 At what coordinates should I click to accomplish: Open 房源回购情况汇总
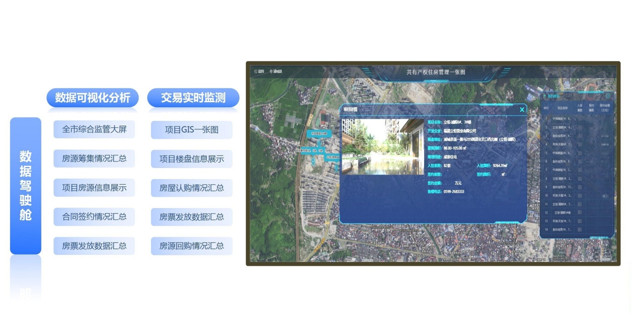click(x=191, y=246)
